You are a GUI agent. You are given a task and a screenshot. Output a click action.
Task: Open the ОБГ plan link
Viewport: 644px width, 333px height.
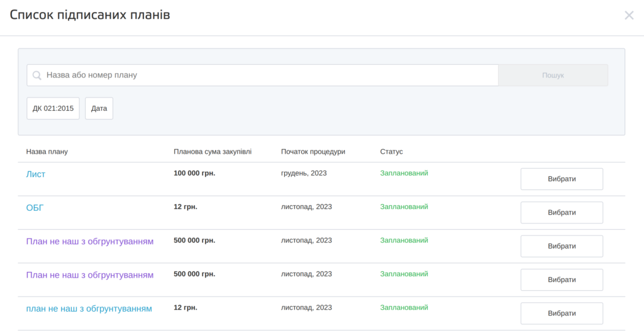[35, 208]
